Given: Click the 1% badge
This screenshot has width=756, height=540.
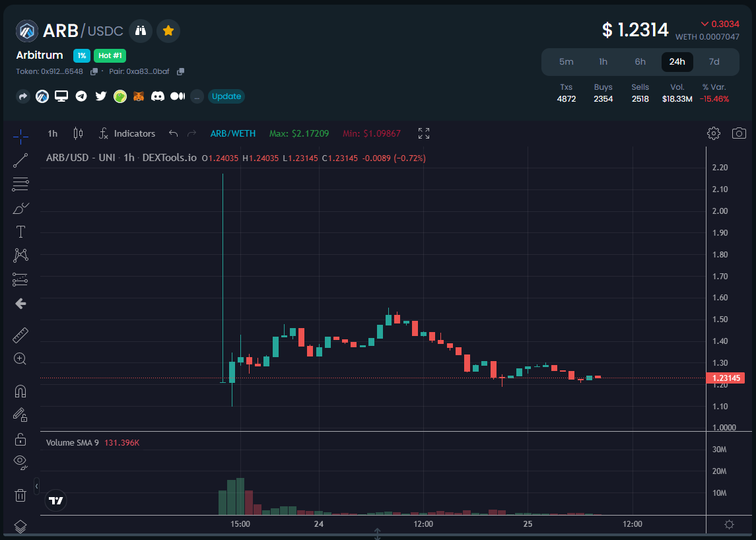Looking at the screenshot, I should click(82, 55).
